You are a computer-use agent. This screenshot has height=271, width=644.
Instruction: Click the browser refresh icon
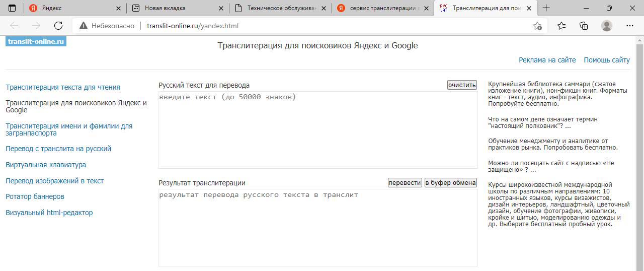pos(58,26)
